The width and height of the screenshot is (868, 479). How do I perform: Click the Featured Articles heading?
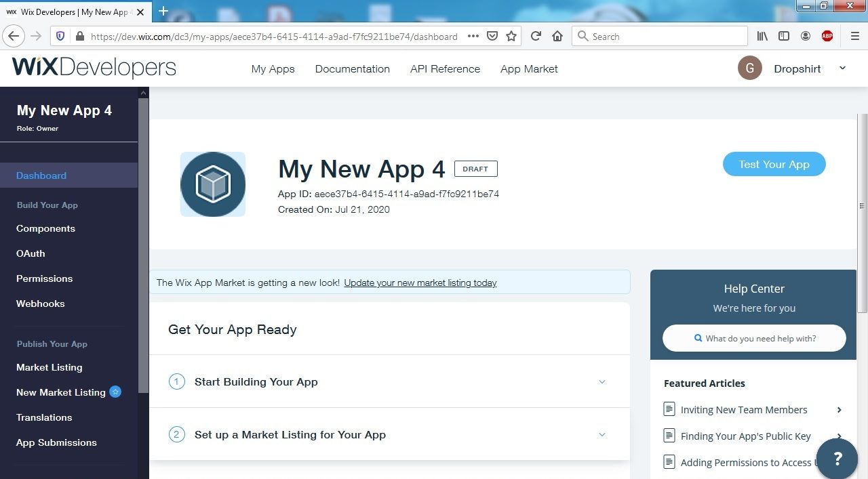pyautogui.click(x=705, y=383)
